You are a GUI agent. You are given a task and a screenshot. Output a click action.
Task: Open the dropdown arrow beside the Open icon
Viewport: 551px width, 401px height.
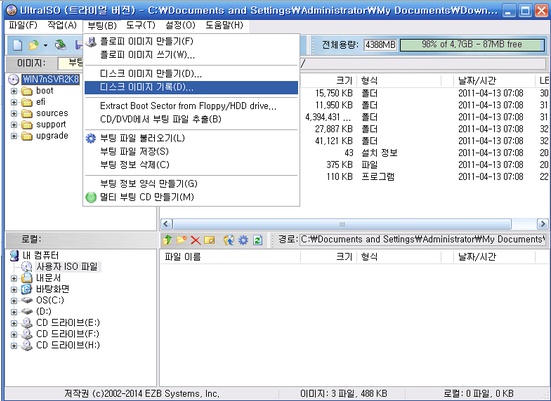45,45
